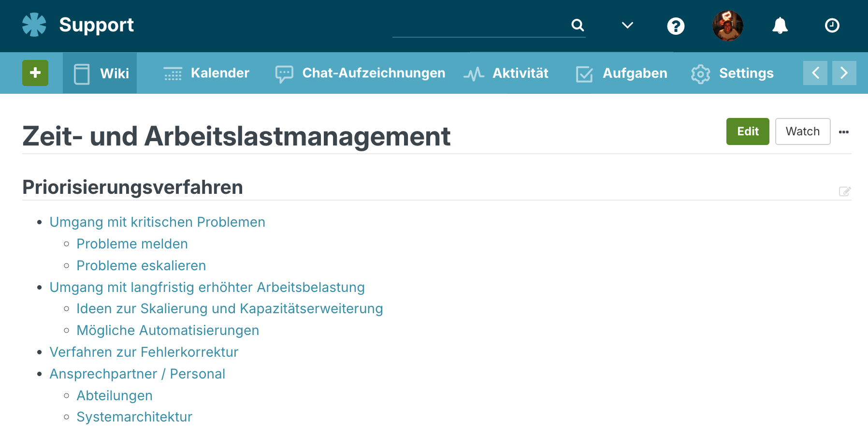868x436 pixels.
Task: Open Ansprechpartner / Personal link
Action: click(x=138, y=374)
